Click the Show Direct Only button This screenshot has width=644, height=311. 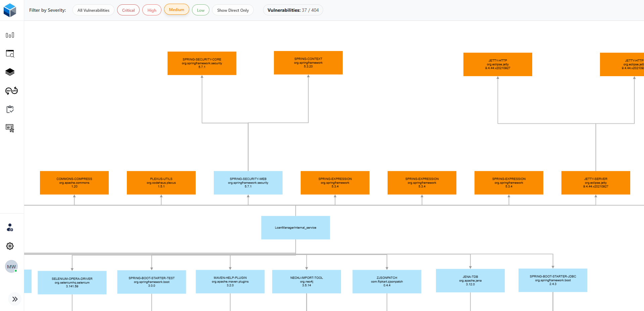(233, 10)
